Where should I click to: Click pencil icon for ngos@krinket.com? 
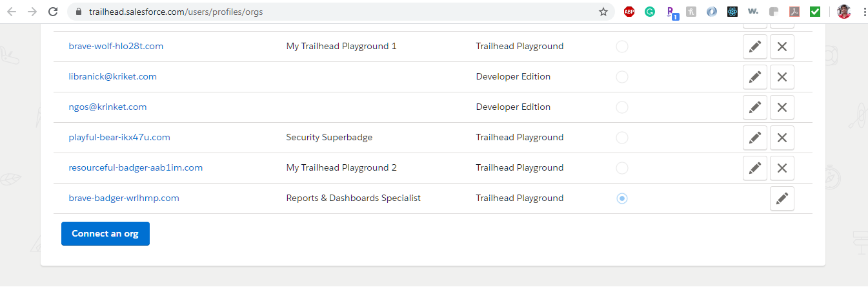(x=754, y=107)
